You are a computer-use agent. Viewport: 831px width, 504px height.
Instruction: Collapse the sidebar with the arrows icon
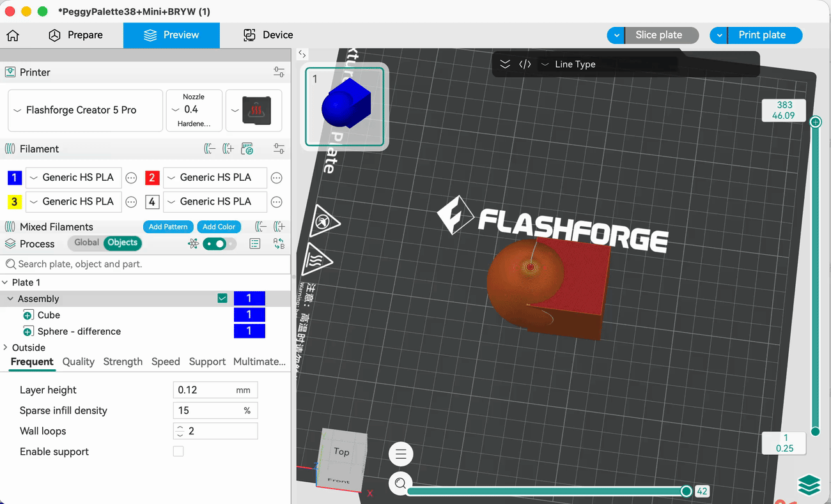[302, 54]
